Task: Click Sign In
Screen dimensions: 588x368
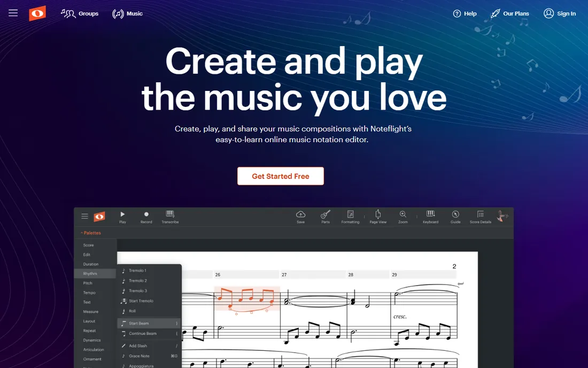Action: [x=560, y=13]
